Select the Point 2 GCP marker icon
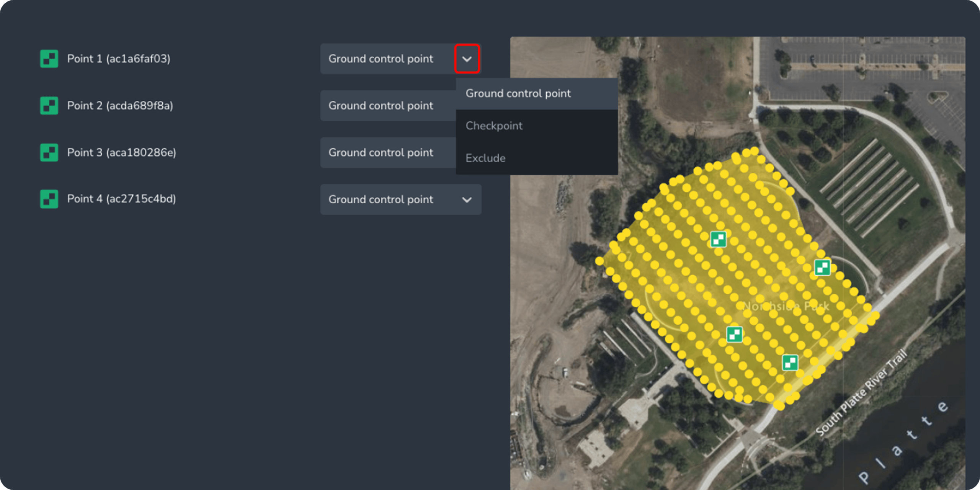 tap(49, 106)
